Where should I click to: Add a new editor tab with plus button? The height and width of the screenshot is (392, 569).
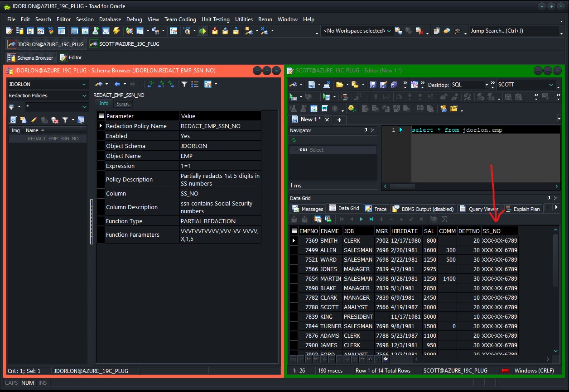[x=339, y=120]
